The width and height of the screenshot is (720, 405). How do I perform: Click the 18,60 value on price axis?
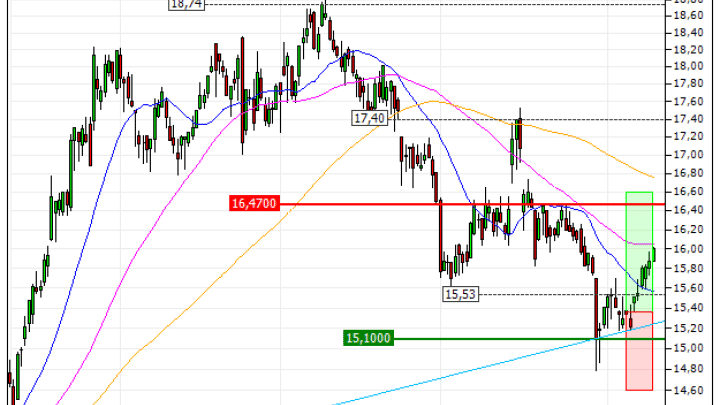click(x=688, y=16)
